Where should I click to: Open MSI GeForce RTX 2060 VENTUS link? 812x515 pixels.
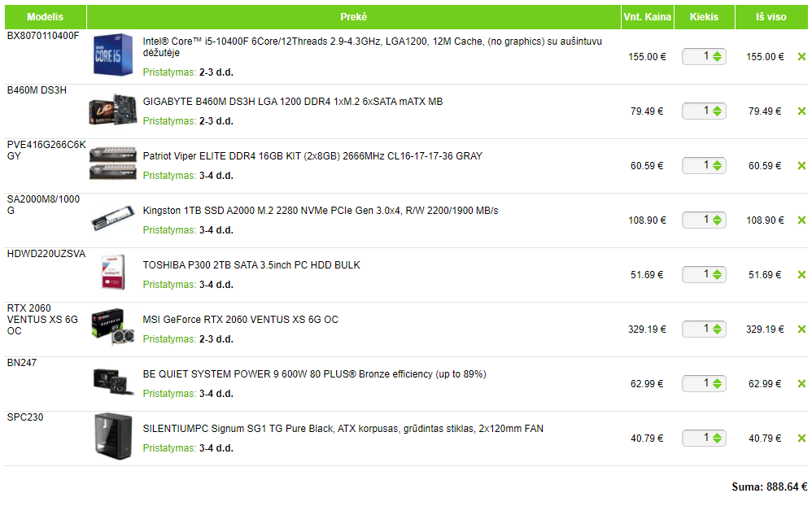point(240,320)
